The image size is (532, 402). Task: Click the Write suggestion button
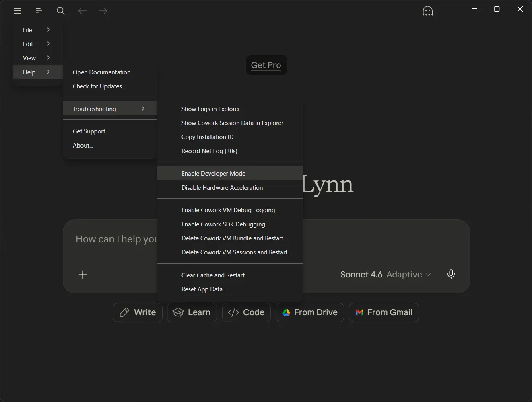tap(138, 312)
